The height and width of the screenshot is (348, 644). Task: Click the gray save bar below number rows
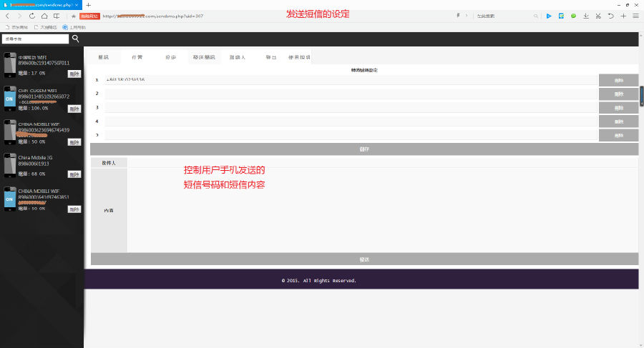click(x=364, y=149)
